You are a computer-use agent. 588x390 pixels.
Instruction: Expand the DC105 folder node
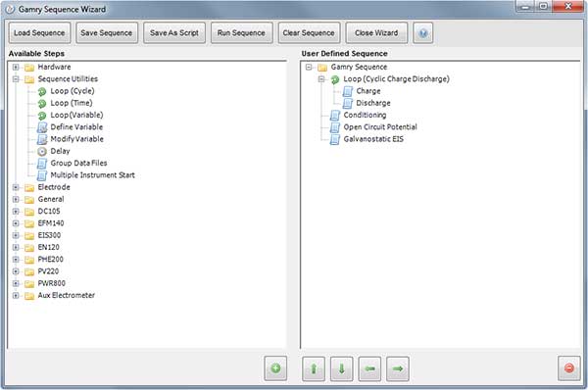16,211
